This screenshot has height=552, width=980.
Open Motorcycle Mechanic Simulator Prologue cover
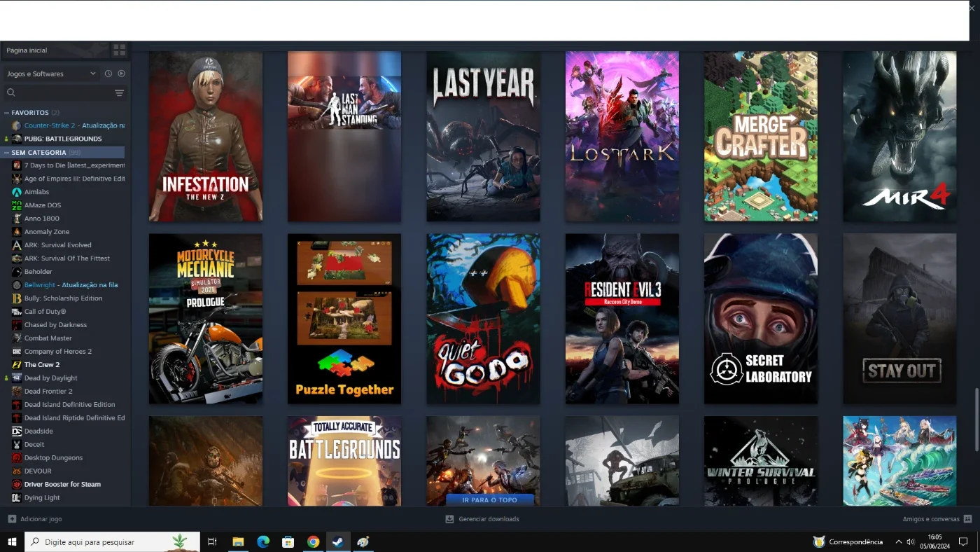tap(206, 319)
